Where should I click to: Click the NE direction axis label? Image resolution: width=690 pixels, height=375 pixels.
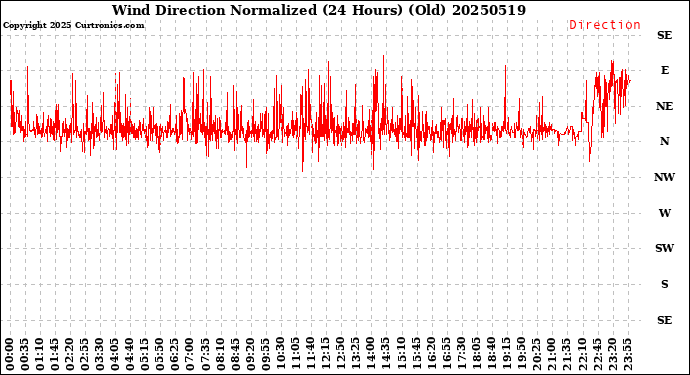664,107
